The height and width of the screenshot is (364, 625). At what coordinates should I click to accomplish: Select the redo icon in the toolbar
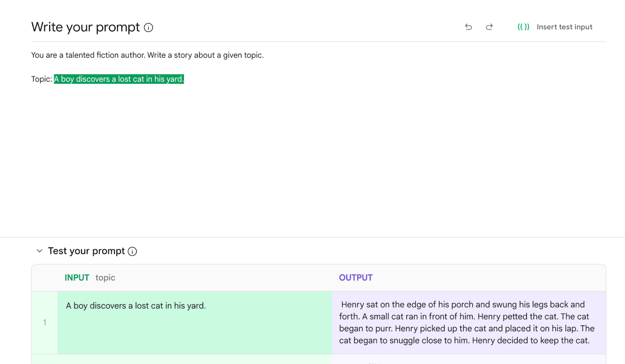point(489,27)
